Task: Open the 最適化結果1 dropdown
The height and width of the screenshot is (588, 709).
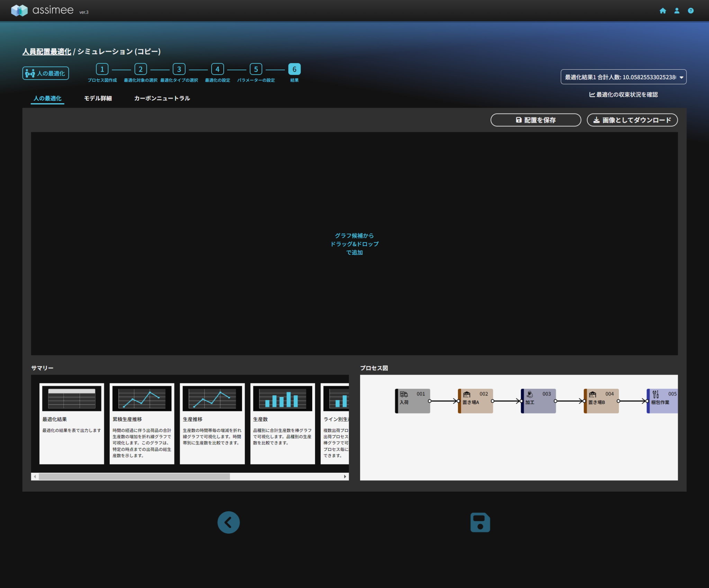Action: [x=623, y=77]
